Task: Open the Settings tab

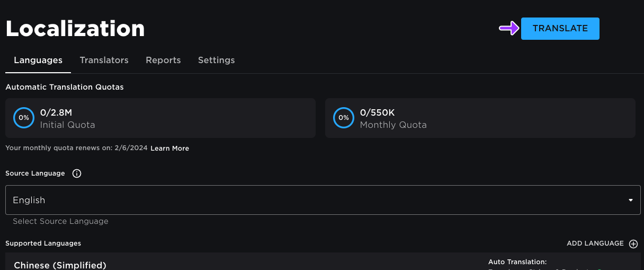Action: tap(216, 60)
